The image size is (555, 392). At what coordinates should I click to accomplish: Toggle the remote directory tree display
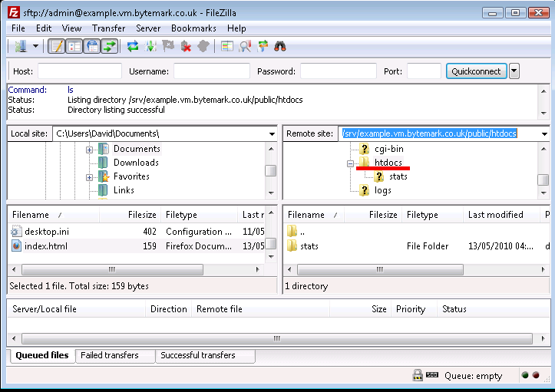click(92, 46)
